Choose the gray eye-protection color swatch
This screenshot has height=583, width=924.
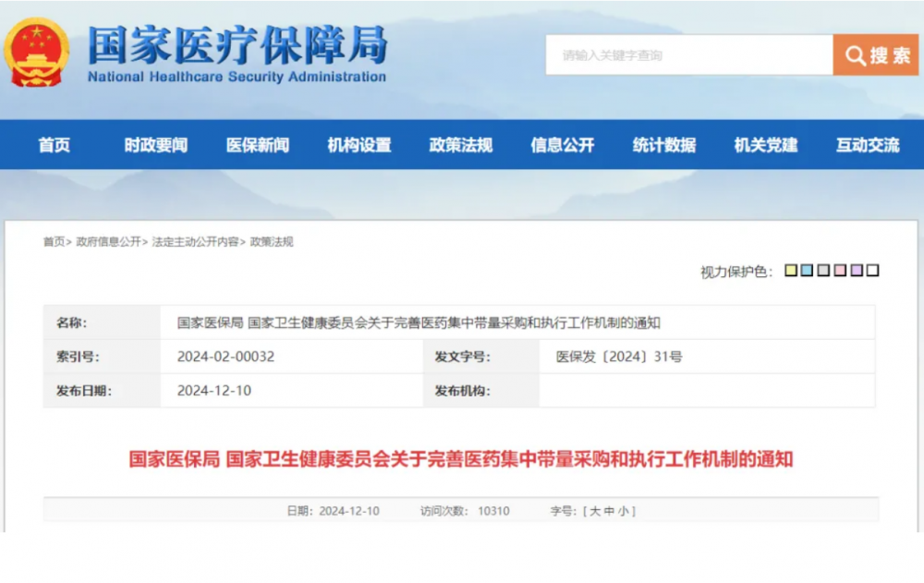pos(823,270)
